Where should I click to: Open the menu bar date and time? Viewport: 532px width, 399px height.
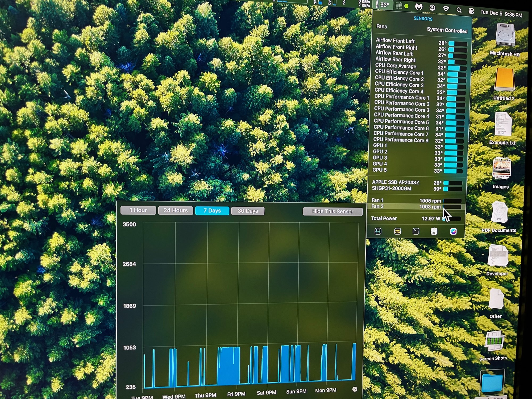[x=501, y=13]
